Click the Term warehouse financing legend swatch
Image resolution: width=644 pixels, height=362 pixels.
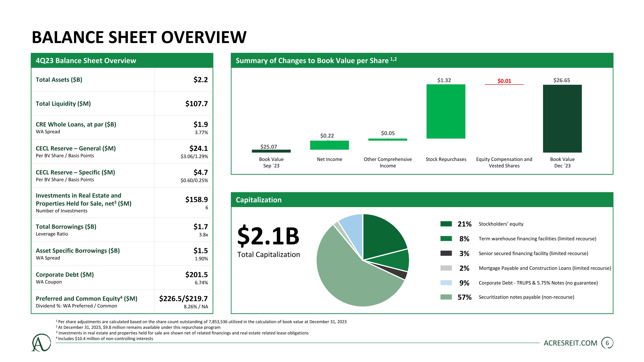tap(446, 239)
